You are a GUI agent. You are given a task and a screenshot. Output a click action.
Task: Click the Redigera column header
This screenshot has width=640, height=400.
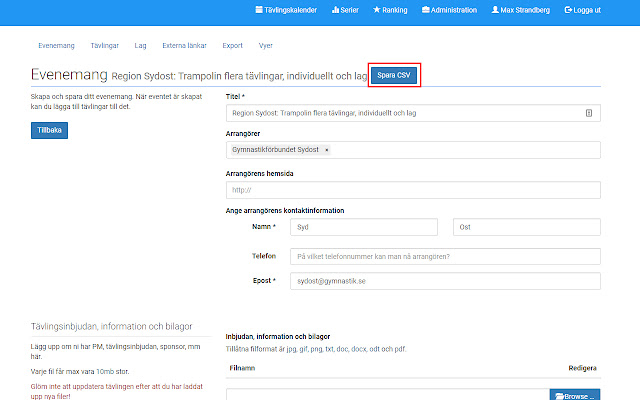click(582, 368)
